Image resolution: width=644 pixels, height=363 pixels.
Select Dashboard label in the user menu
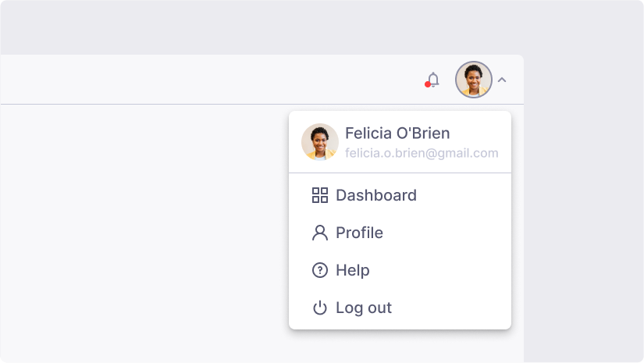(376, 195)
